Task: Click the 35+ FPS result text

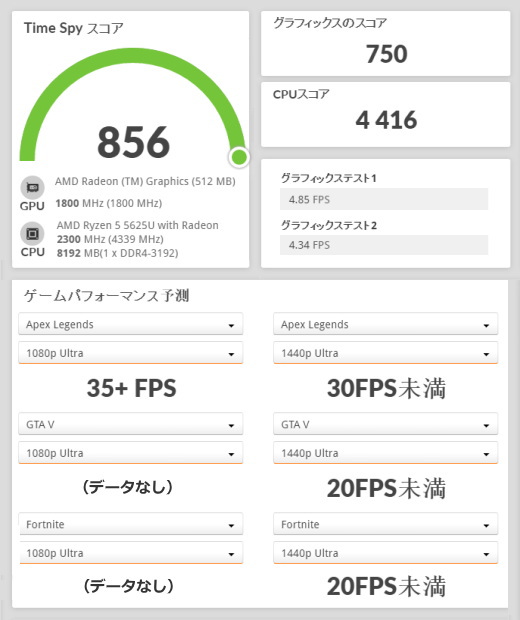Action: pos(131,388)
